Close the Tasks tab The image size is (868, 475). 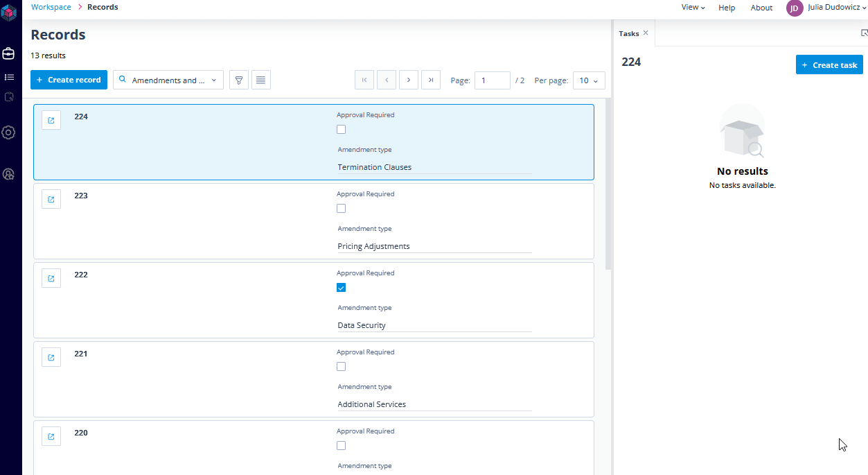click(646, 33)
